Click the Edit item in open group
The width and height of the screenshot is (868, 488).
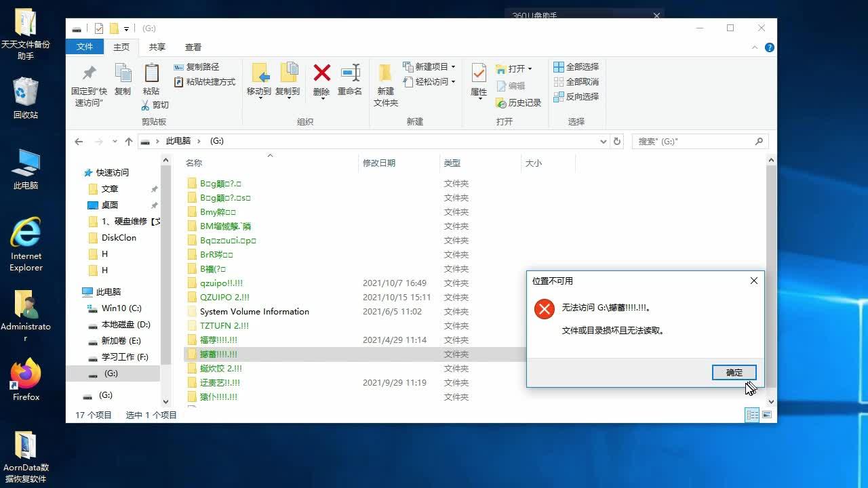click(511, 86)
